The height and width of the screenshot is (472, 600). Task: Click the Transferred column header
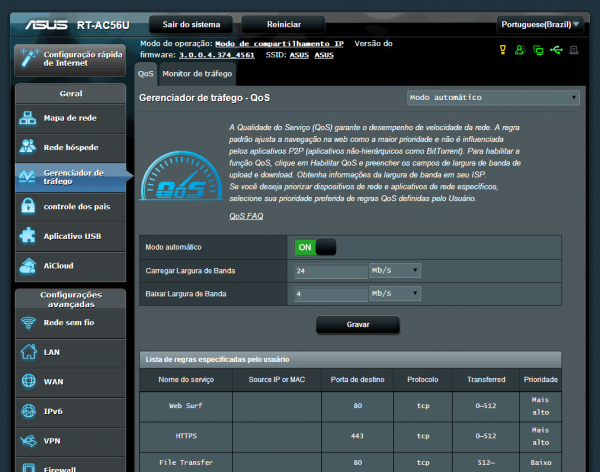point(486,380)
